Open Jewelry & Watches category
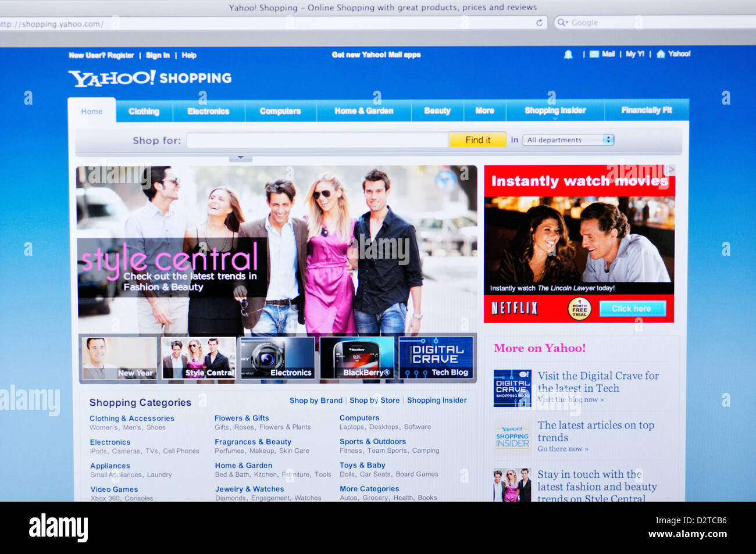756x554 pixels. tap(249, 489)
